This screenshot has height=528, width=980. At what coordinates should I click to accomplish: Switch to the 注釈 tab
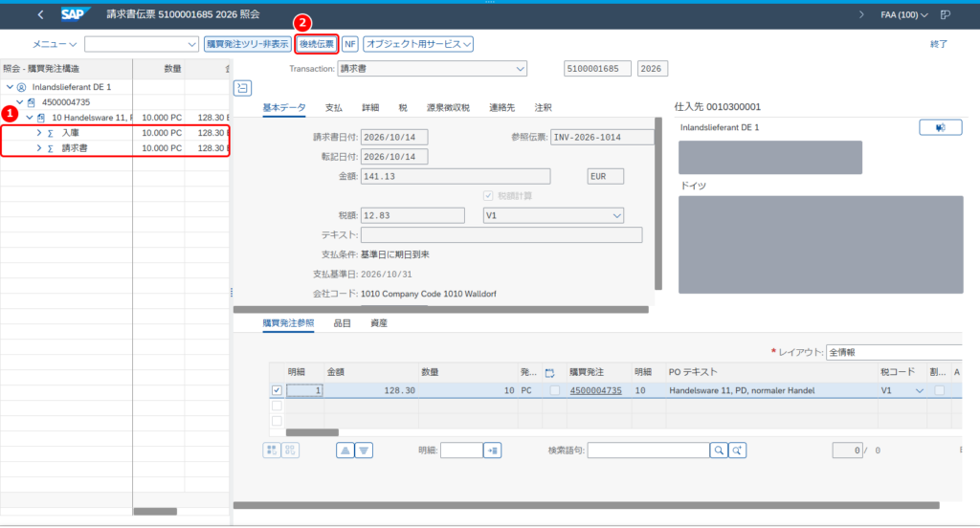543,107
